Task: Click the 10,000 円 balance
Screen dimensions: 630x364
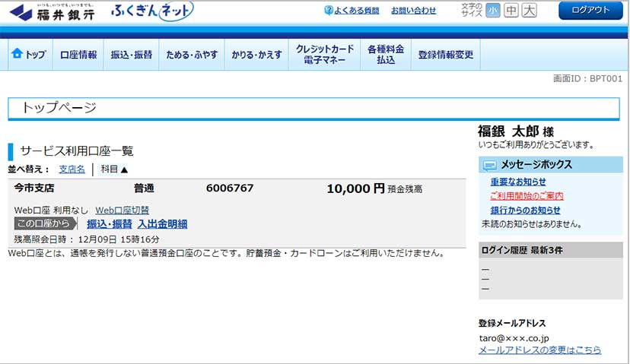Action: 355,188
